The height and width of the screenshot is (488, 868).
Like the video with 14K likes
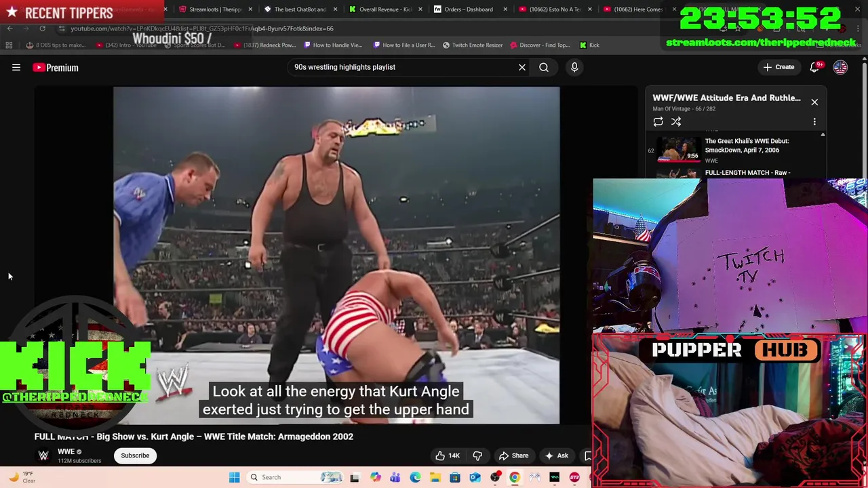point(447,455)
